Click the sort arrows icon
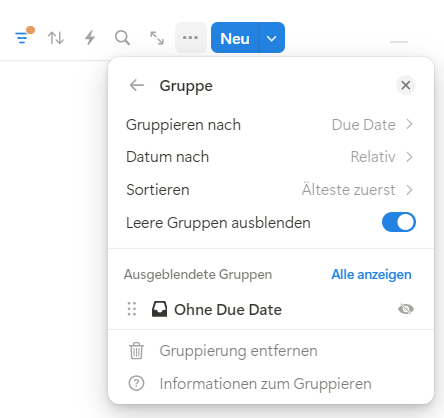The height and width of the screenshot is (418, 444). (x=56, y=38)
